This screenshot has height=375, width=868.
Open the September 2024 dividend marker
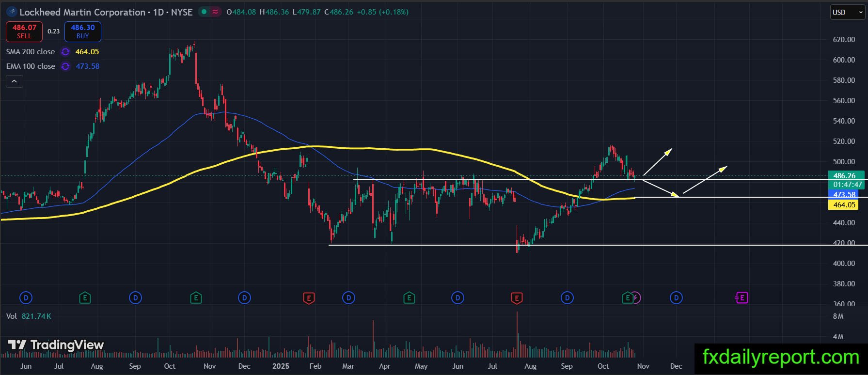pyautogui.click(x=136, y=297)
